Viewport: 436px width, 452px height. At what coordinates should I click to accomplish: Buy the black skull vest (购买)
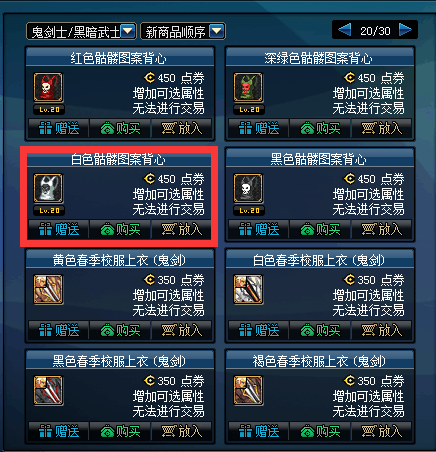[x=320, y=229]
